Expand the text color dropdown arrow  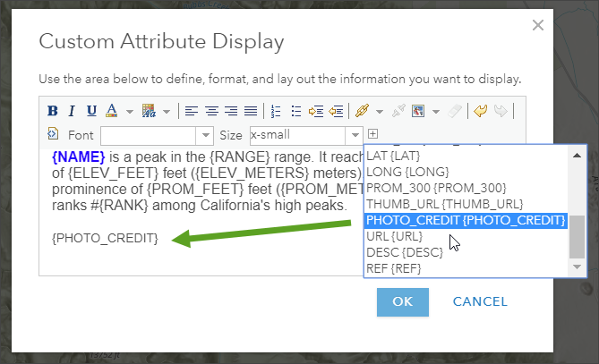pyautogui.click(x=129, y=112)
